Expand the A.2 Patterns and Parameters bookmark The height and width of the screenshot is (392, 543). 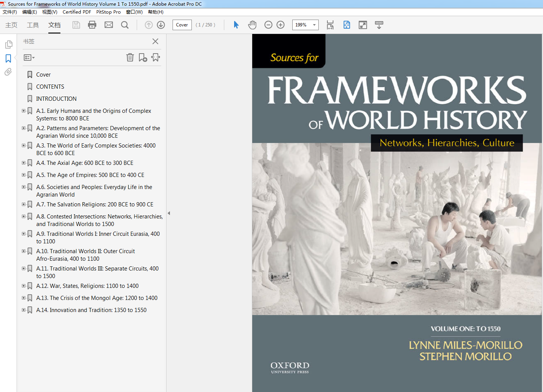[23, 128]
